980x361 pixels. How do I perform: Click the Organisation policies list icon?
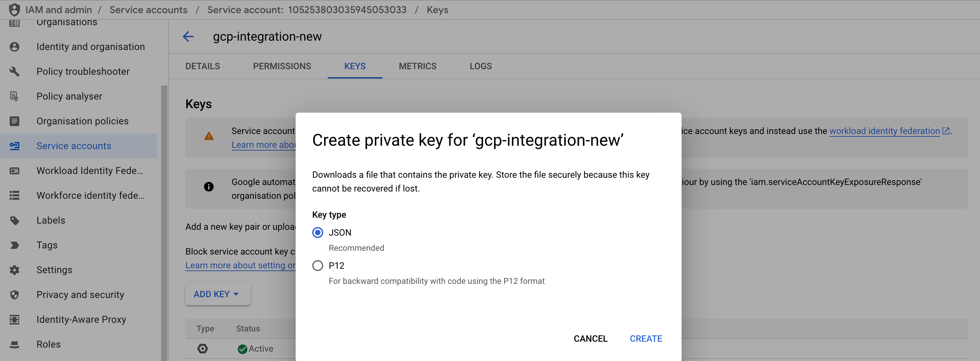coord(14,121)
